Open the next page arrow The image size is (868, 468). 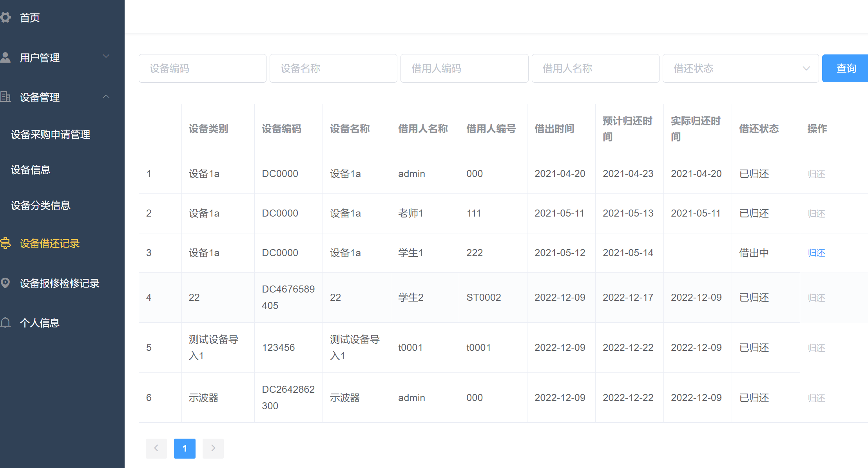click(213, 448)
